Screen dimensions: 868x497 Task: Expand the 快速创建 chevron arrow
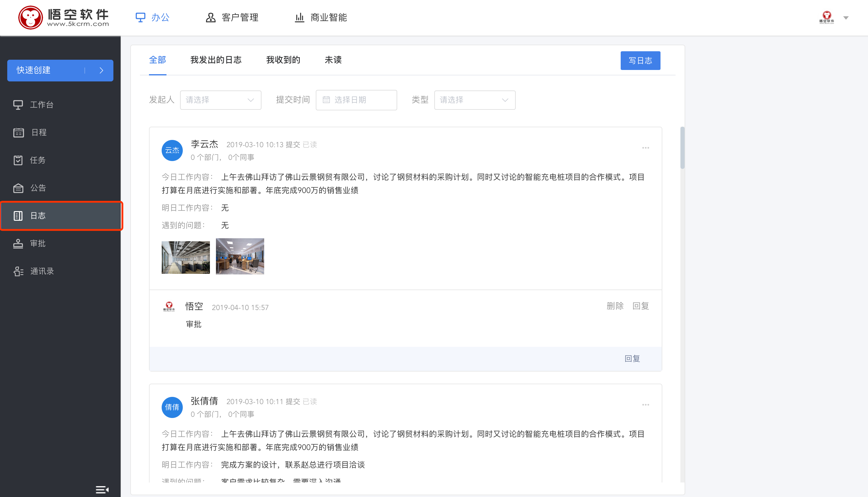pos(101,70)
